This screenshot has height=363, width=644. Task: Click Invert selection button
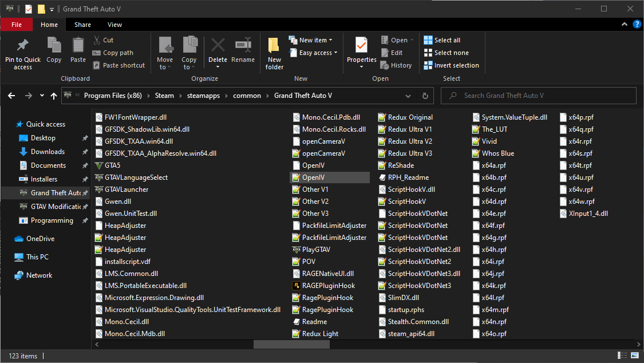451,65
